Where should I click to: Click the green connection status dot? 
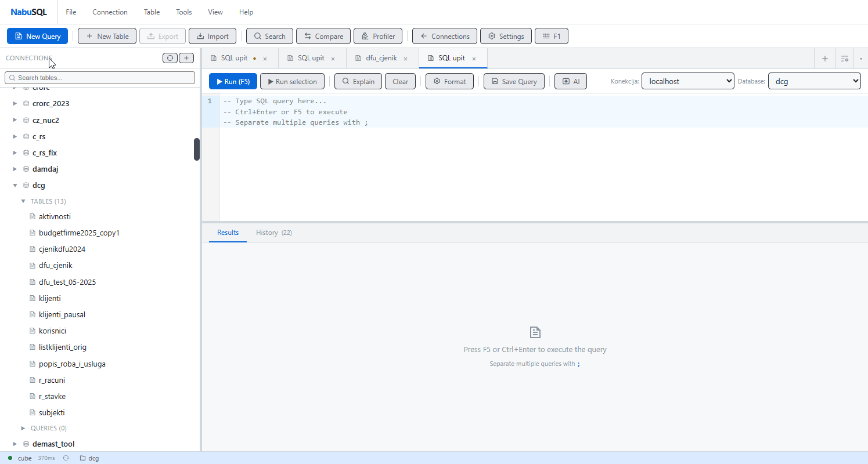[x=10, y=458]
